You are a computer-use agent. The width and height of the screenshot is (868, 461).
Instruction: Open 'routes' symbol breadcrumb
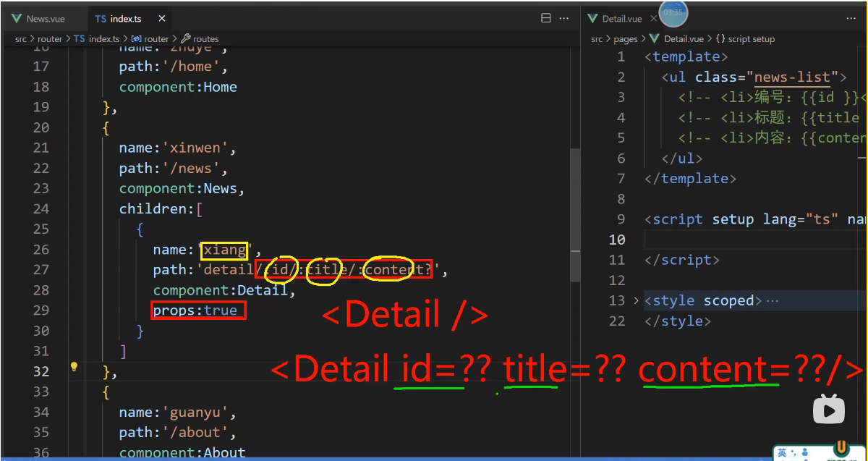[200, 38]
